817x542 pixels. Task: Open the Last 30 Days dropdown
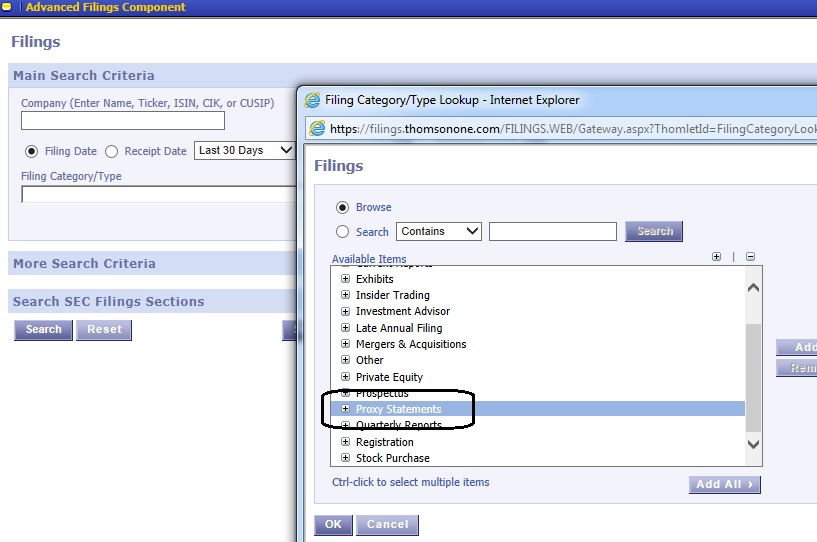(x=244, y=150)
